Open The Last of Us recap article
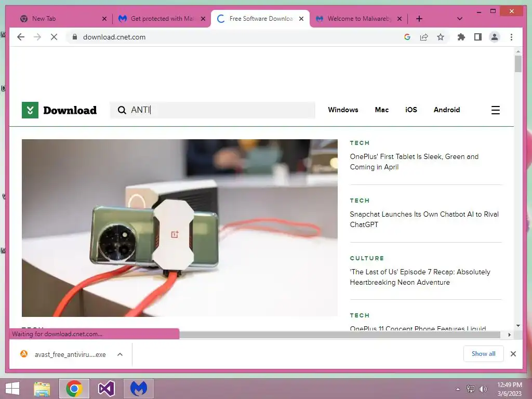Viewport: 532px width, 399px height. [420, 277]
